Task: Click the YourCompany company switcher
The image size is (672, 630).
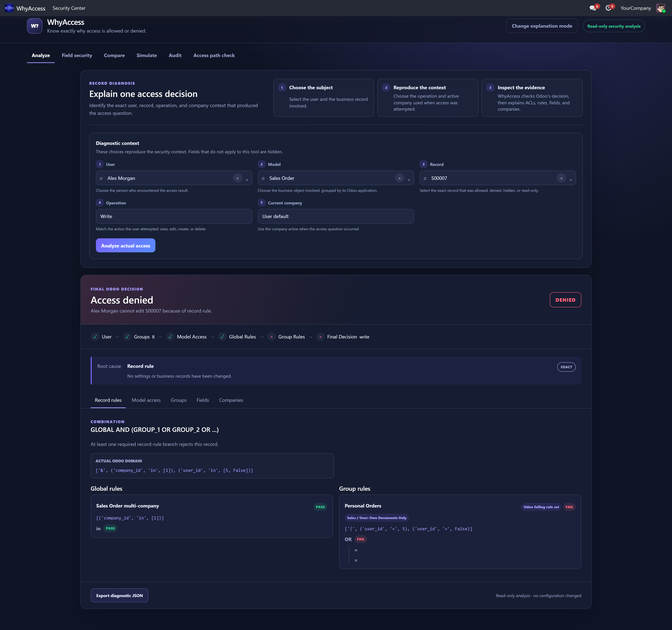Action: coord(636,8)
